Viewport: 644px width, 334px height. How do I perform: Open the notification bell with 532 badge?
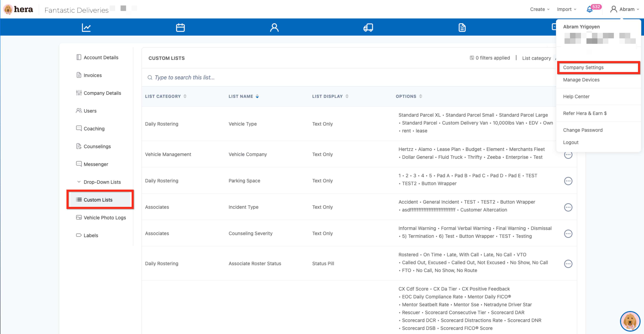590,9
